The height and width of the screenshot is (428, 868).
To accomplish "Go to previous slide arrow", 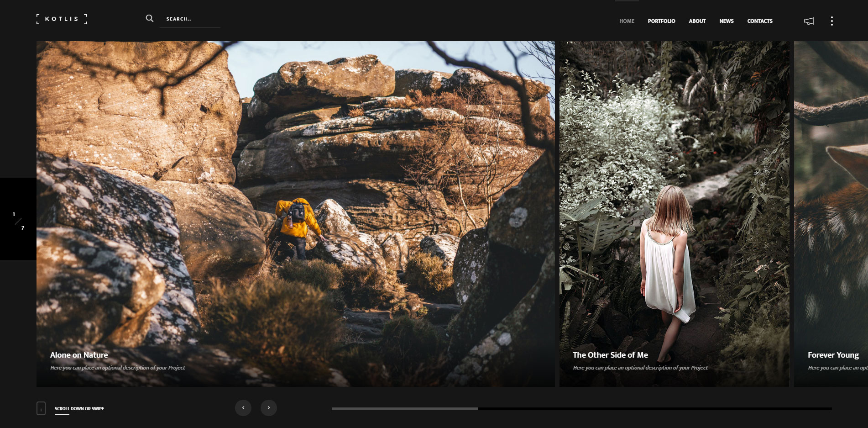I will pyautogui.click(x=243, y=407).
